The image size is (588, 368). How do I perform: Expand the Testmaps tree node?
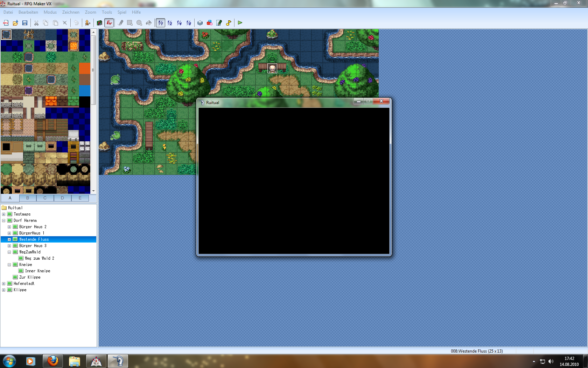[x=4, y=214]
